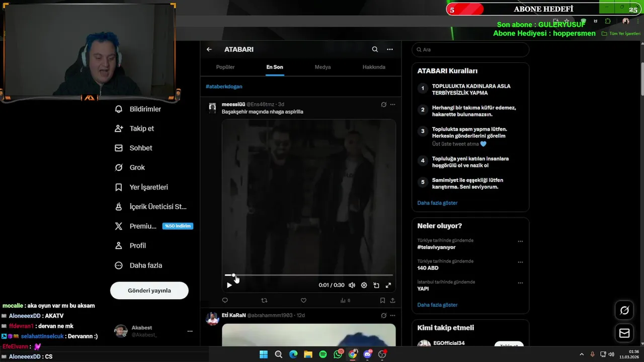
Task: Open the video settings gear
Action: tap(364, 285)
